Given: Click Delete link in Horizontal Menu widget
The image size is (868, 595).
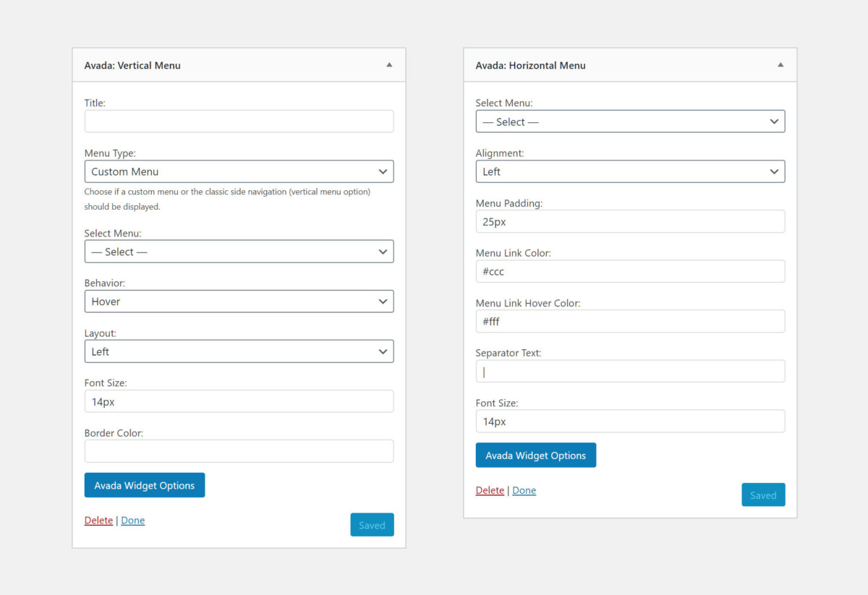Looking at the screenshot, I should [490, 490].
